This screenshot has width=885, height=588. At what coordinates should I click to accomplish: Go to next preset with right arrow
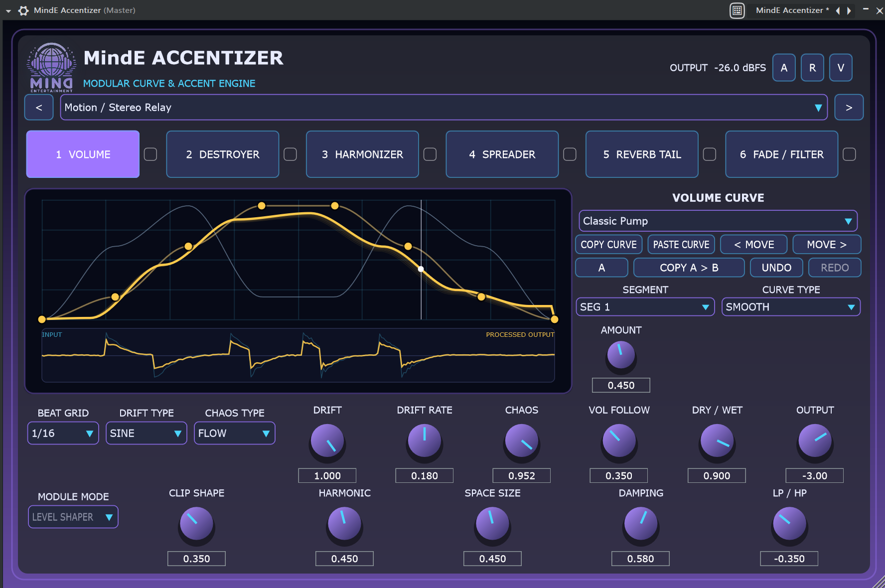(849, 10)
